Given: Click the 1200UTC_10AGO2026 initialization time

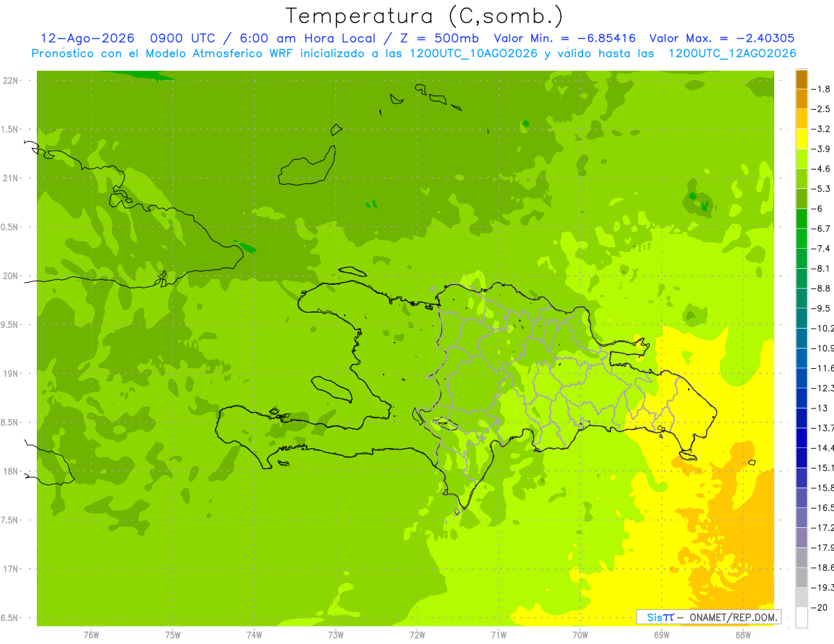Looking at the screenshot, I should pos(473,53).
